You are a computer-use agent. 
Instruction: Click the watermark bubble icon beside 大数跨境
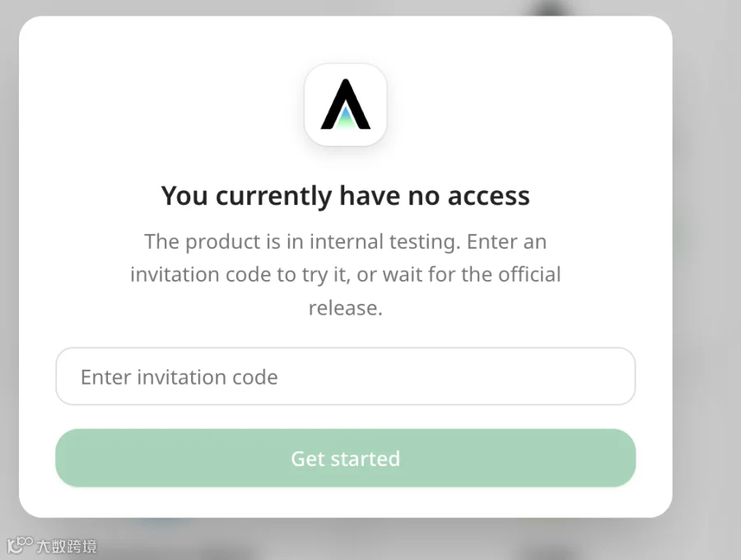point(20,545)
